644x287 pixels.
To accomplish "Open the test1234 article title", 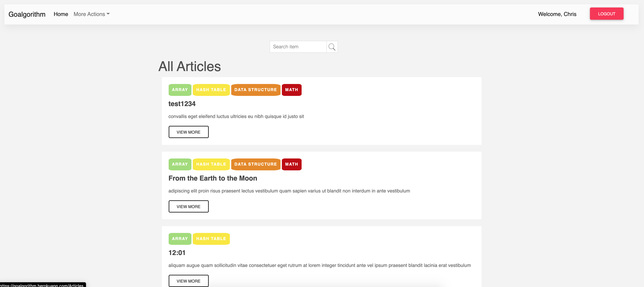I will coord(182,104).
